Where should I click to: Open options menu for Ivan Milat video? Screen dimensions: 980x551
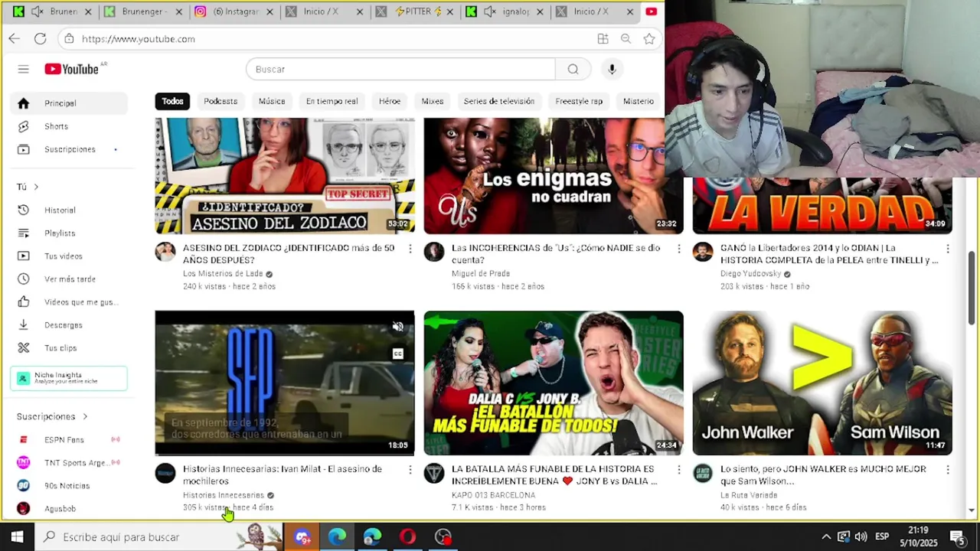click(410, 470)
